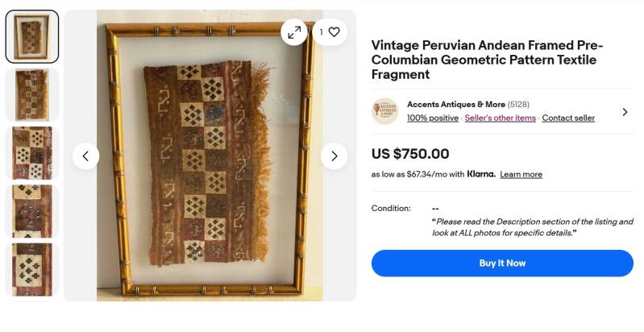Click the Klarna logo text
The width and height of the screenshot is (644, 332).
pyautogui.click(x=480, y=174)
